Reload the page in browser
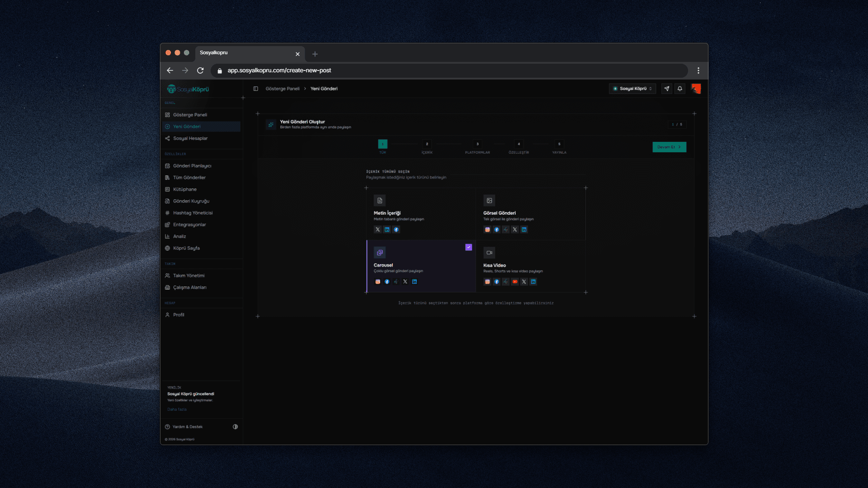Image resolution: width=868 pixels, height=488 pixels. click(200, 70)
